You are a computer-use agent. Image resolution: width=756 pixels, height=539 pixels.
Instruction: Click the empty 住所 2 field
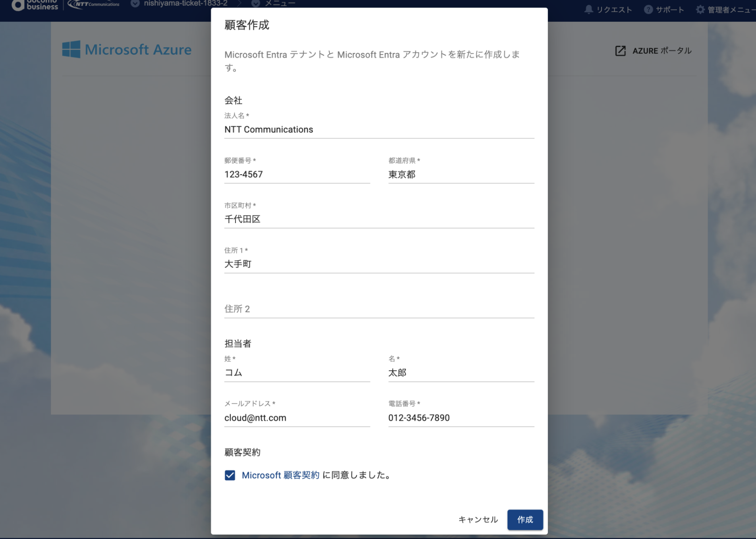click(379, 309)
